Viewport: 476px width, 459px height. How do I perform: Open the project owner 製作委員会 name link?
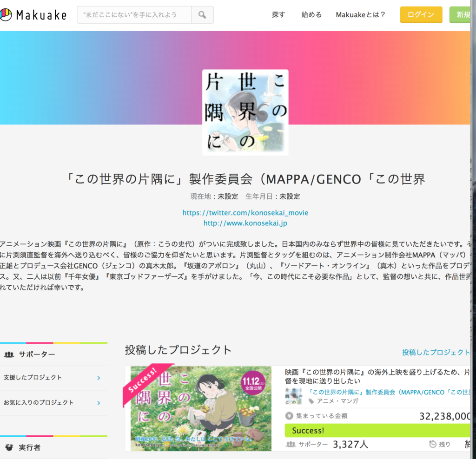(x=389, y=392)
